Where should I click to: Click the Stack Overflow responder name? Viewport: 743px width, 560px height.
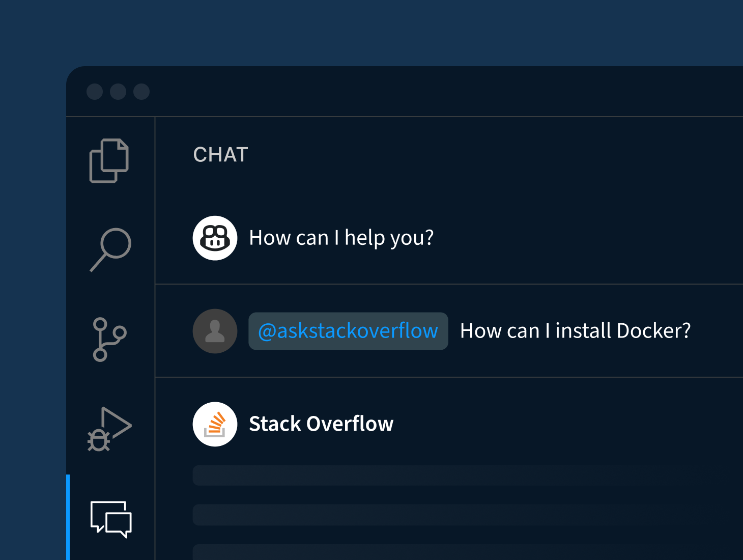click(321, 424)
